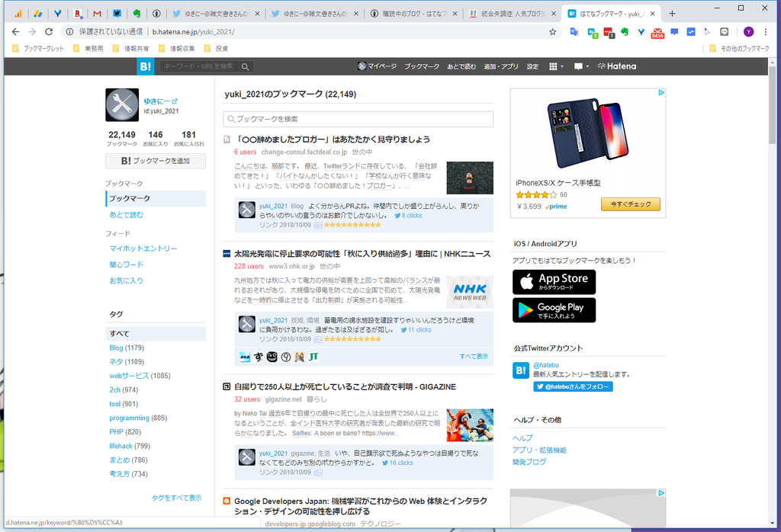Click 8 clicks Twitter link
Screen dimensions: 781x532
click(409, 216)
